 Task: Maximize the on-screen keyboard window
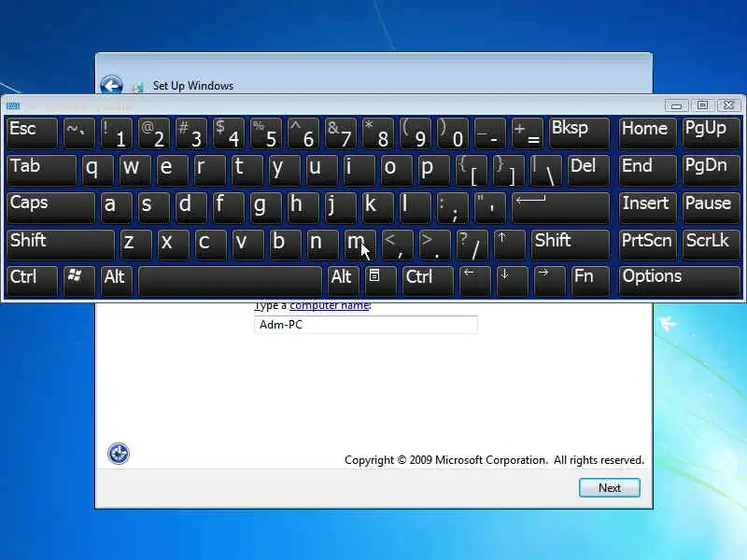pos(702,105)
